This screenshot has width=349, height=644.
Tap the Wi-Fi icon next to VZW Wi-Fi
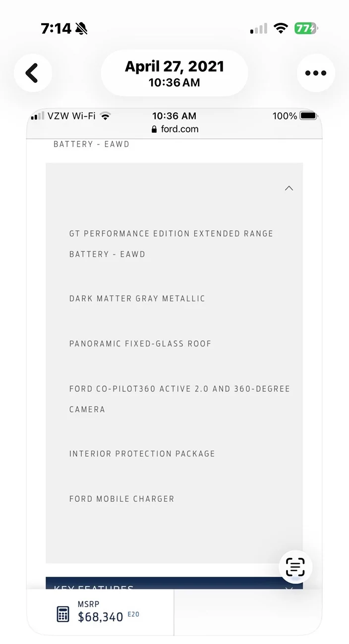pos(105,116)
